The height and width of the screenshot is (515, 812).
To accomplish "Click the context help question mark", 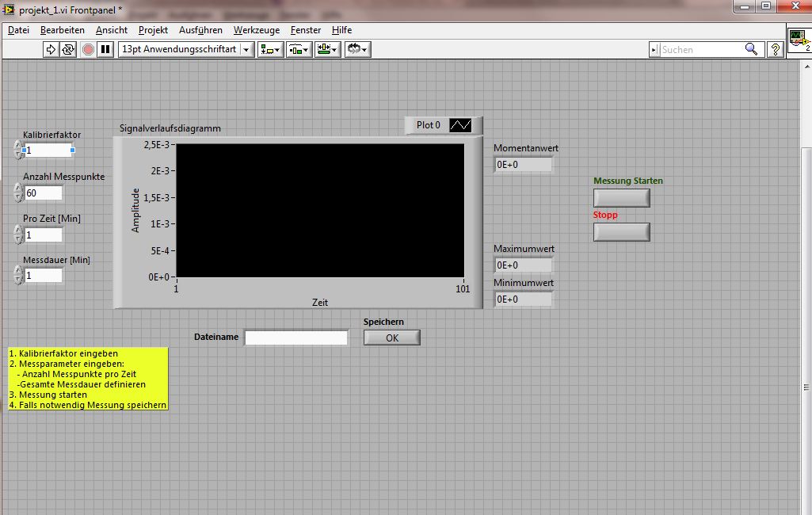I will pyautogui.click(x=776, y=49).
